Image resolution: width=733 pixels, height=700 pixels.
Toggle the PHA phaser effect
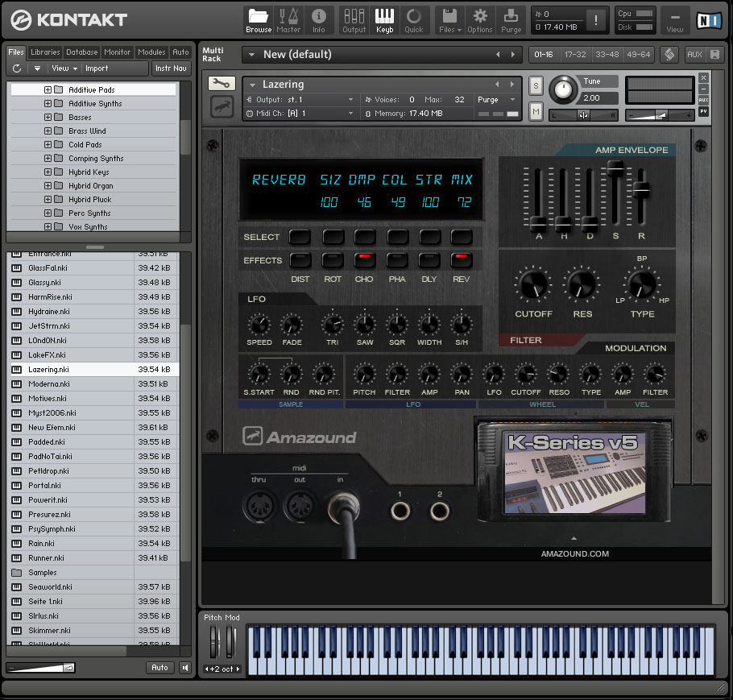[397, 260]
